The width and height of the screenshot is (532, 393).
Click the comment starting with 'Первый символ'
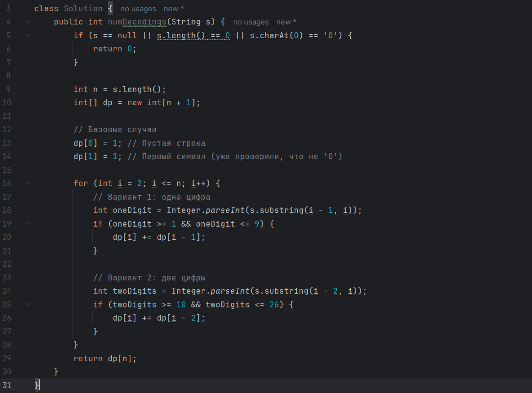[235, 156]
